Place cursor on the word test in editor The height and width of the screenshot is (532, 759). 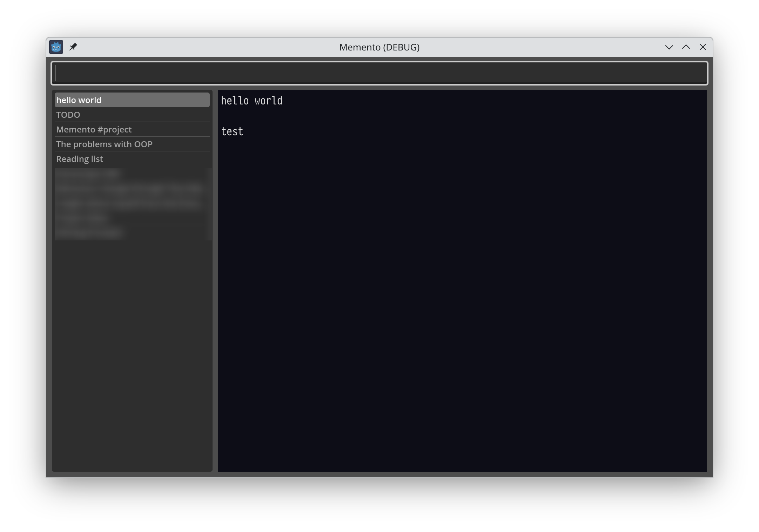point(232,132)
